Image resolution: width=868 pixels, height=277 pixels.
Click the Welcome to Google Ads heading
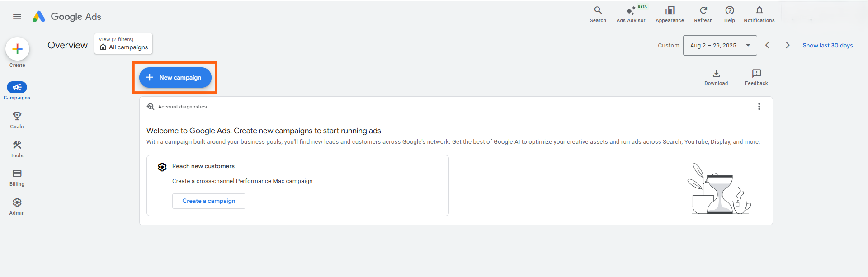(x=264, y=131)
